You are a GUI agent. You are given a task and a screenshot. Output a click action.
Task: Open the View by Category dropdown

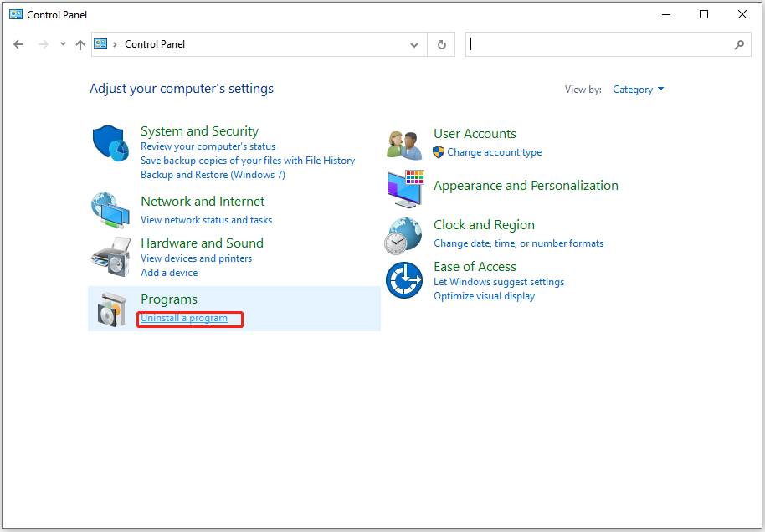[x=638, y=90]
